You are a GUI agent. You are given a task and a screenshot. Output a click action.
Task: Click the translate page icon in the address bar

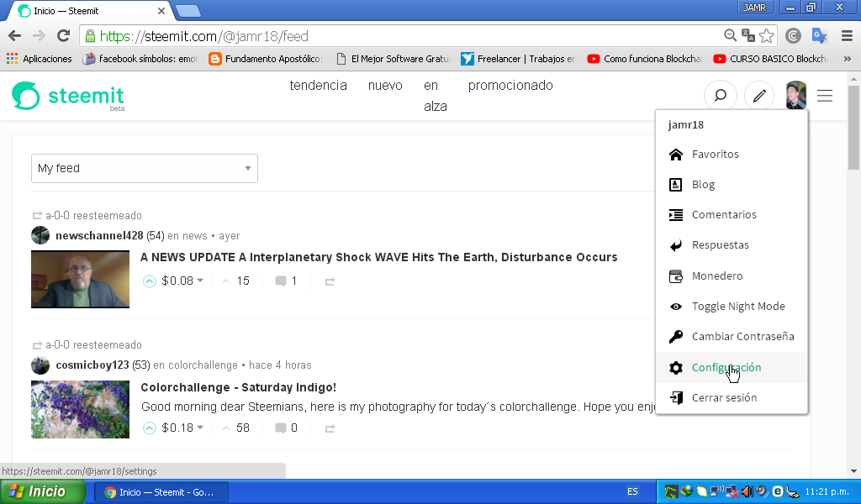747,35
